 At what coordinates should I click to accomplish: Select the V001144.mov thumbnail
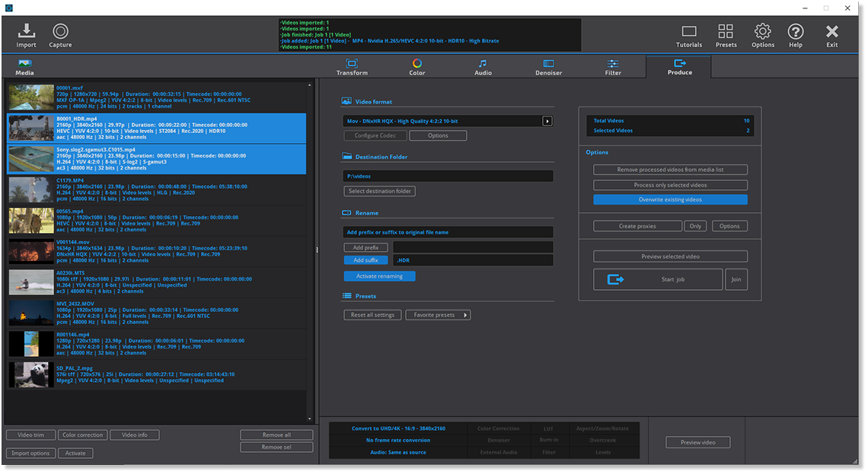31,252
